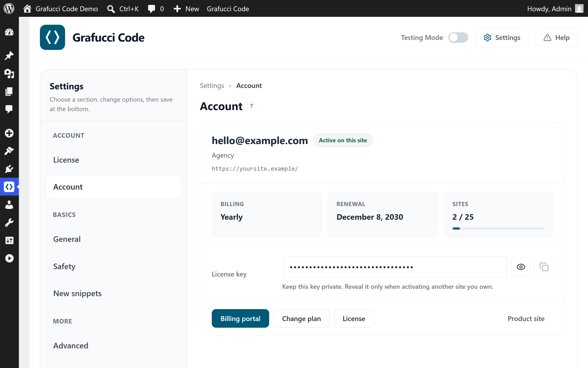Viewport: 588px width, 368px height.
Task: Open Dashboard from the sidebar
Action: tap(9, 32)
